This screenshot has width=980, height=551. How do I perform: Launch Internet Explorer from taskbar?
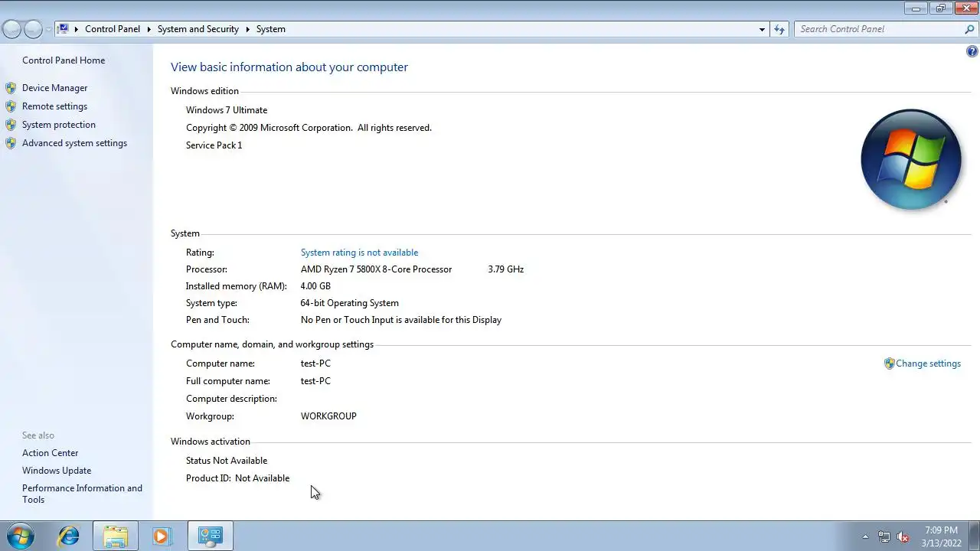(x=69, y=536)
